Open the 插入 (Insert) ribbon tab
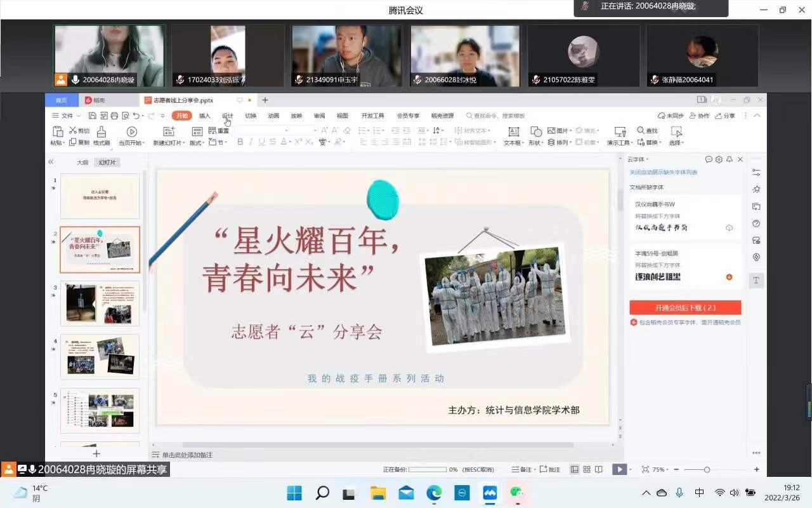This screenshot has width=812, height=508. tap(204, 116)
